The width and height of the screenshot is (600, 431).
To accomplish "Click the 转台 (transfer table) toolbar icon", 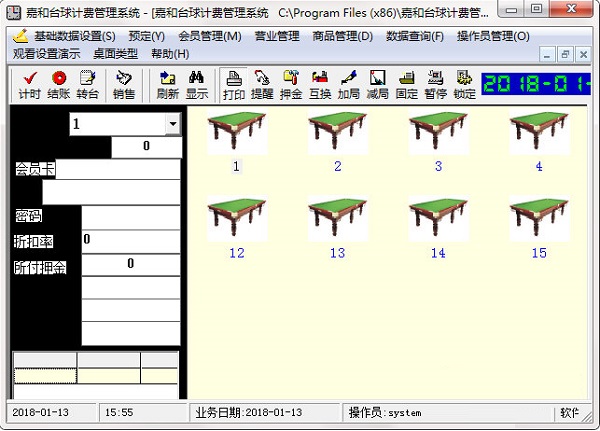I will tap(87, 85).
